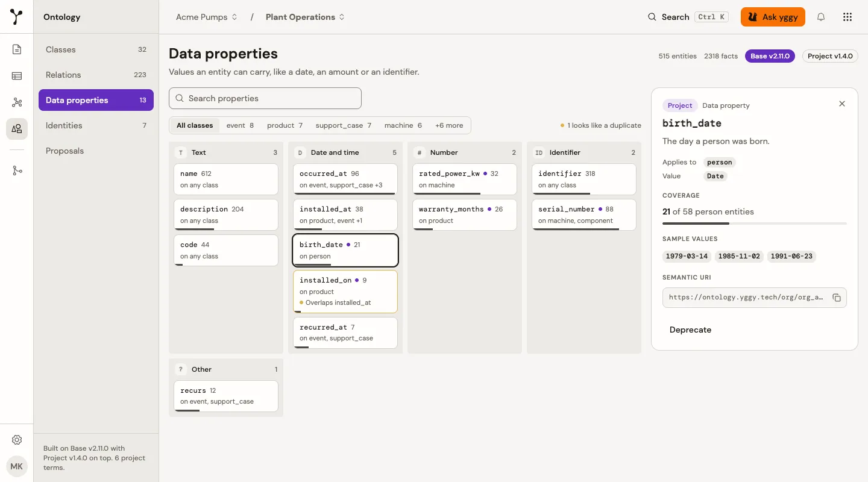Filter by the support_case class tab

coord(343,125)
